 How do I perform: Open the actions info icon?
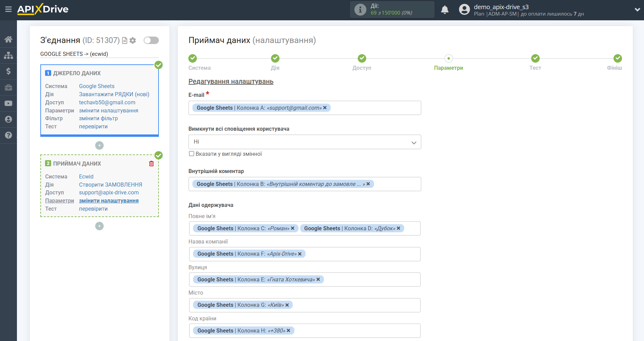tap(360, 9)
